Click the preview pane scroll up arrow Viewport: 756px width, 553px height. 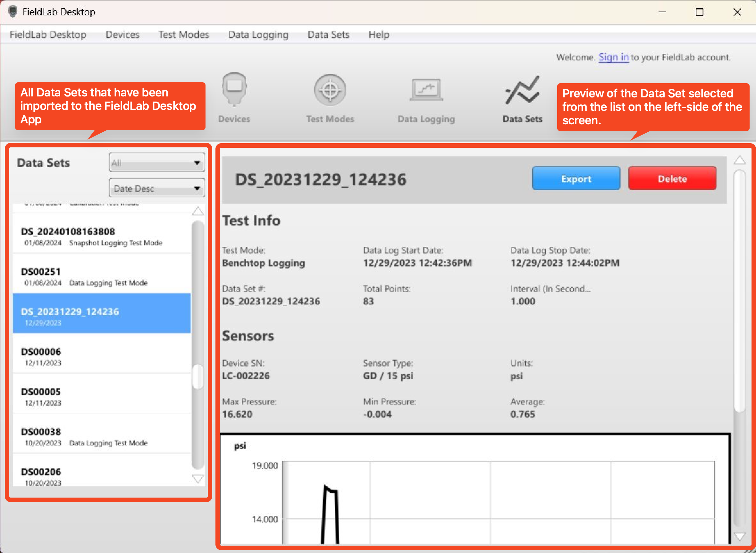[x=740, y=160]
